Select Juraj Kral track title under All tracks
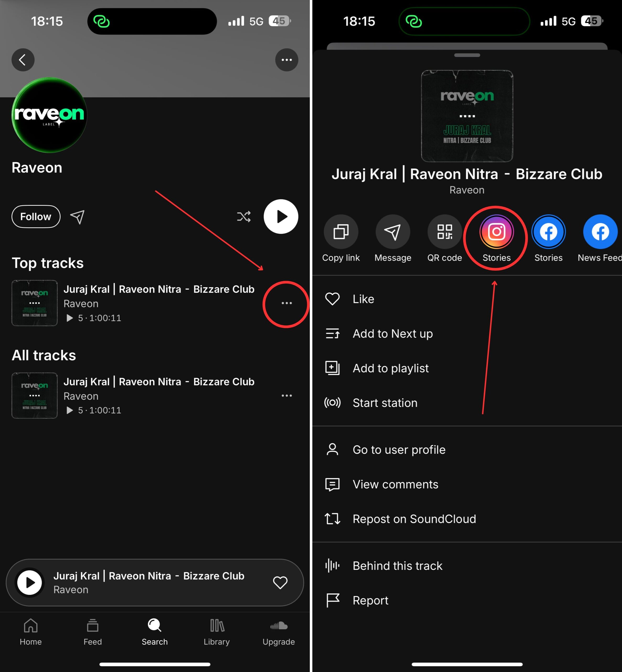Image resolution: width=622 pixels, height=672 pixels. [x=159, y=382]
